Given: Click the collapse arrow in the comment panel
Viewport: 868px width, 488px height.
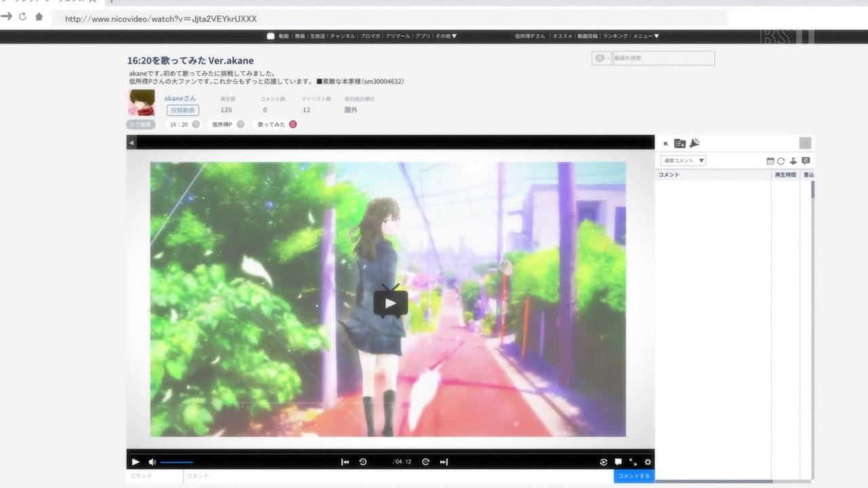Looking at the screenshot, I should (666, 144).
